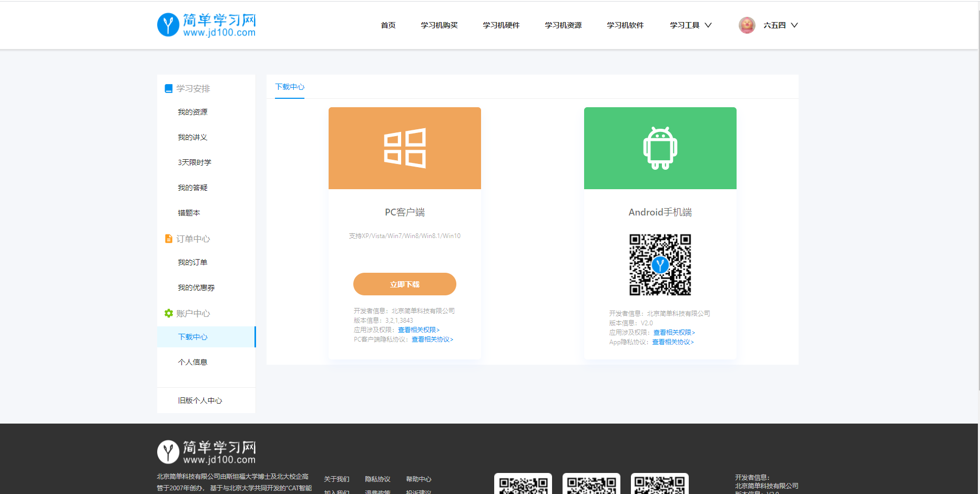Select the 下载中心 tab
The width and height of the screenshot is (980, 494).
click(x=290, y=87)
